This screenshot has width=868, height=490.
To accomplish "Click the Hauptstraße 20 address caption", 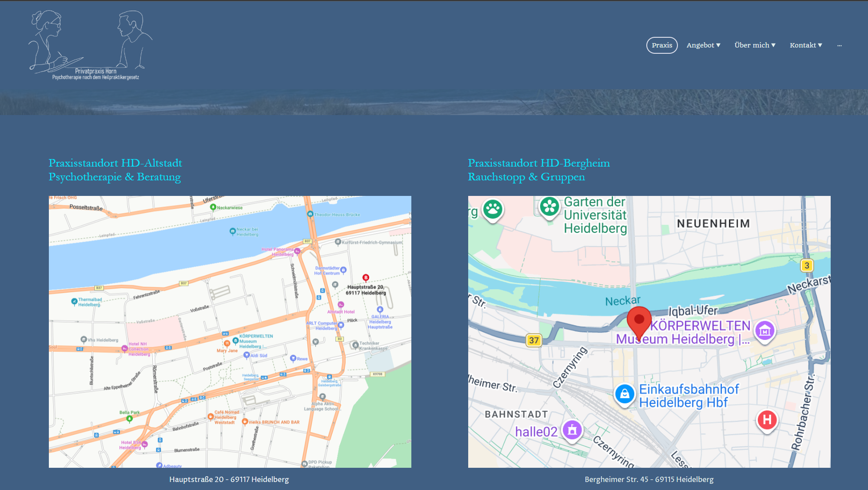I will (229, 479).
